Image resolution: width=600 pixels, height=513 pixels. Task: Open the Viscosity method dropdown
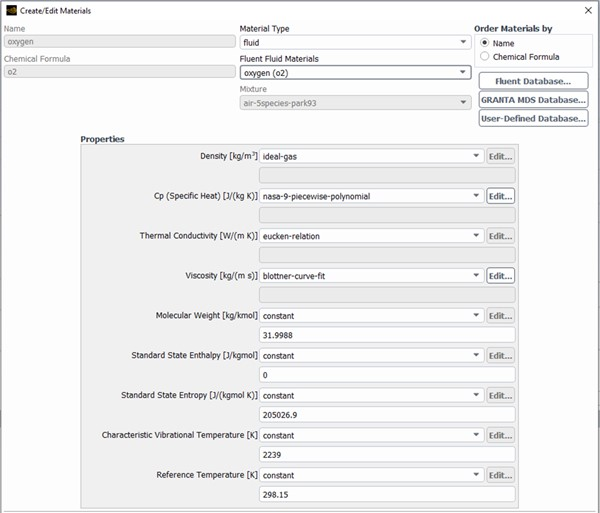point(371,276)
